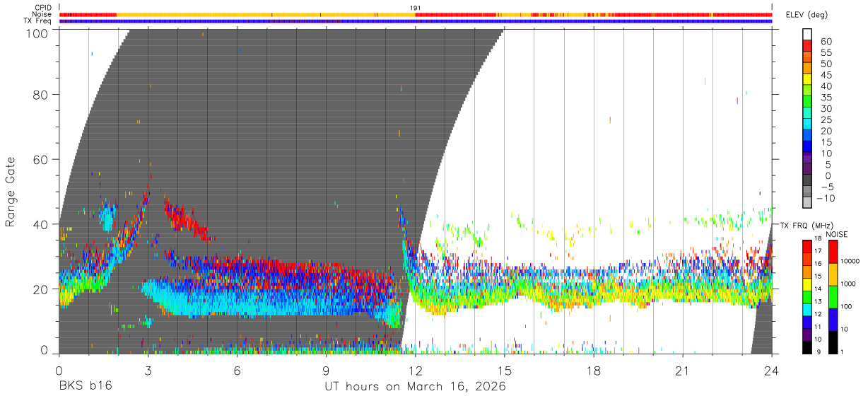Click the Noise row label at top left
This screenshot has width=868, height=401.
(x=42, y=14)
